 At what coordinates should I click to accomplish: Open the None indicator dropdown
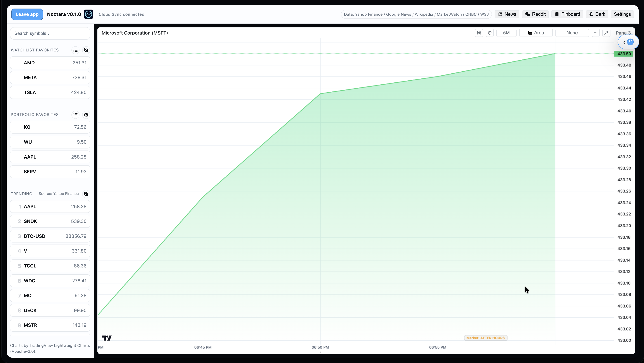tap(572, 33)
